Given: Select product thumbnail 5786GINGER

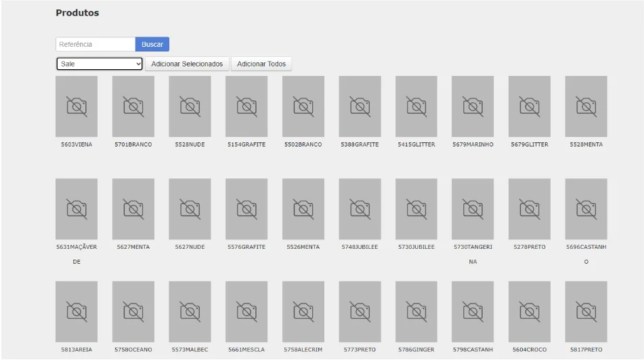Looking at the screenshot, I should pyautogui.click(x=416, y=311).
